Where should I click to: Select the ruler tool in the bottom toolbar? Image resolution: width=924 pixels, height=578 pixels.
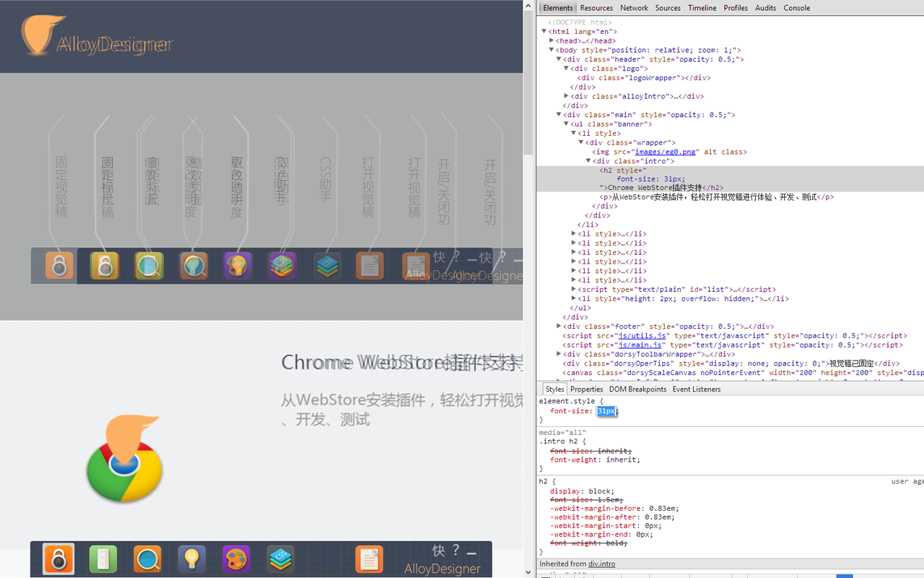[x=103, y=559]
